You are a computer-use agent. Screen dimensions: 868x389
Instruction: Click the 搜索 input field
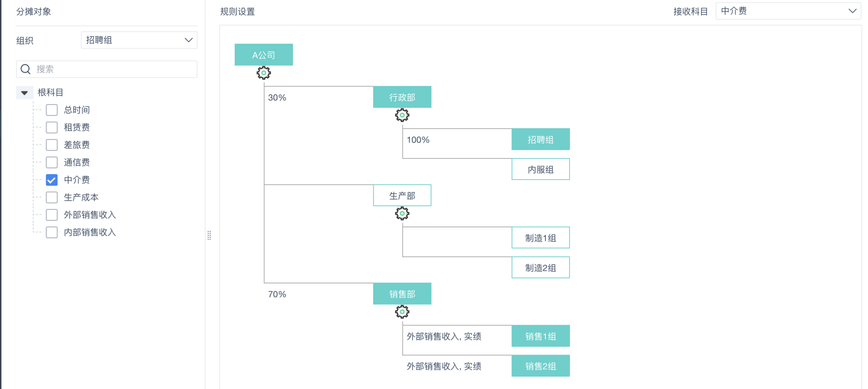coord(114,69)
